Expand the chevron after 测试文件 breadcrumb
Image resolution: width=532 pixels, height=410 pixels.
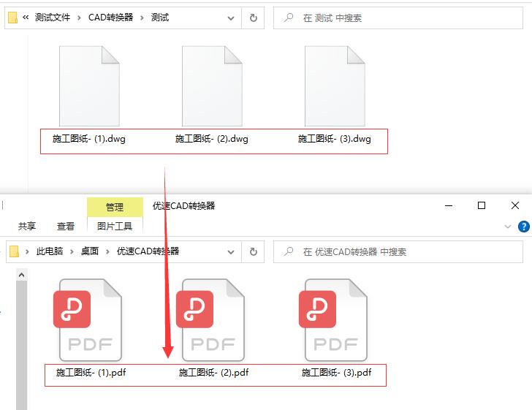(79, 18)
